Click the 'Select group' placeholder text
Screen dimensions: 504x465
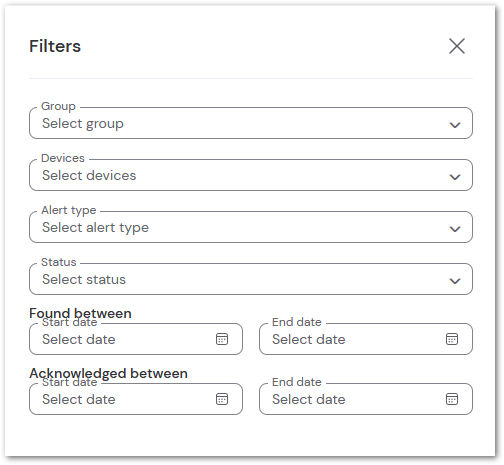pyautogui.click(x=83, y=124)
